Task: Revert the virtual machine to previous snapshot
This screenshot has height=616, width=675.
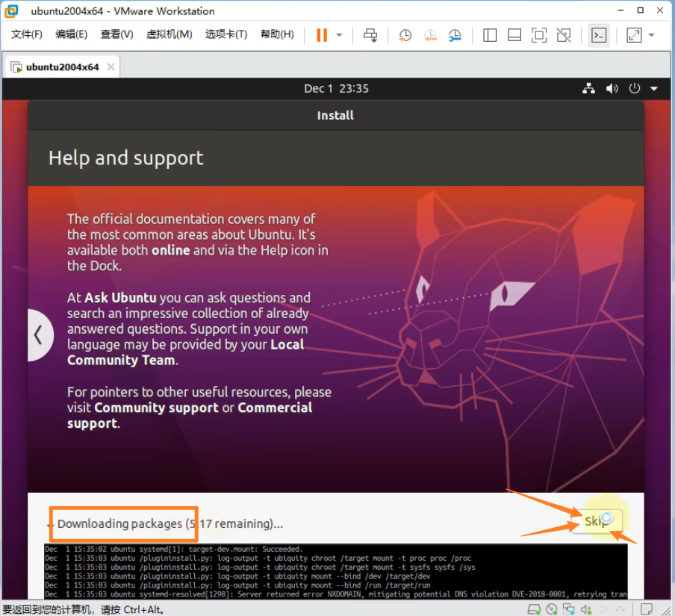Action: tap(430, 35)
